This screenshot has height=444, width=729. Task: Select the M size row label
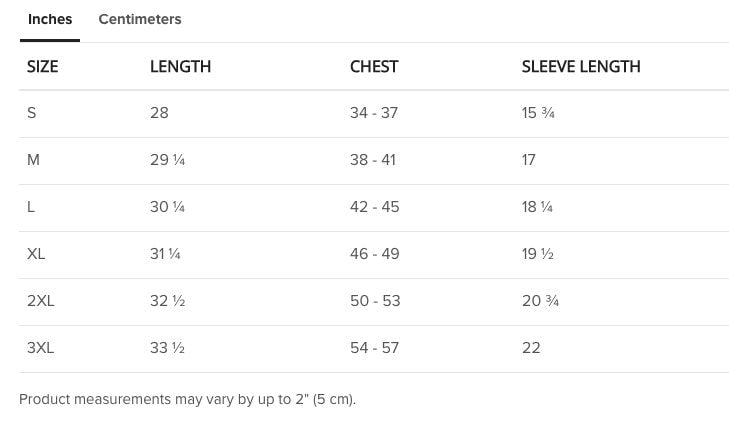(x=33, y=160)
